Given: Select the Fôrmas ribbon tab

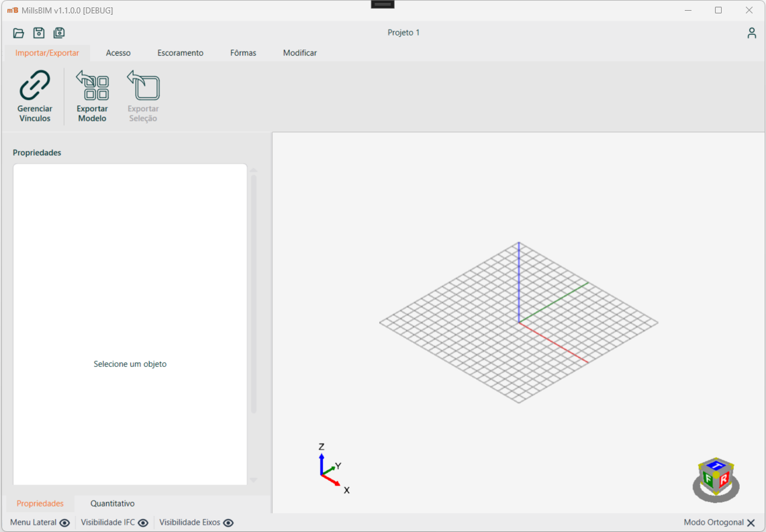Looking at the screenshot, I should (243, 53).
